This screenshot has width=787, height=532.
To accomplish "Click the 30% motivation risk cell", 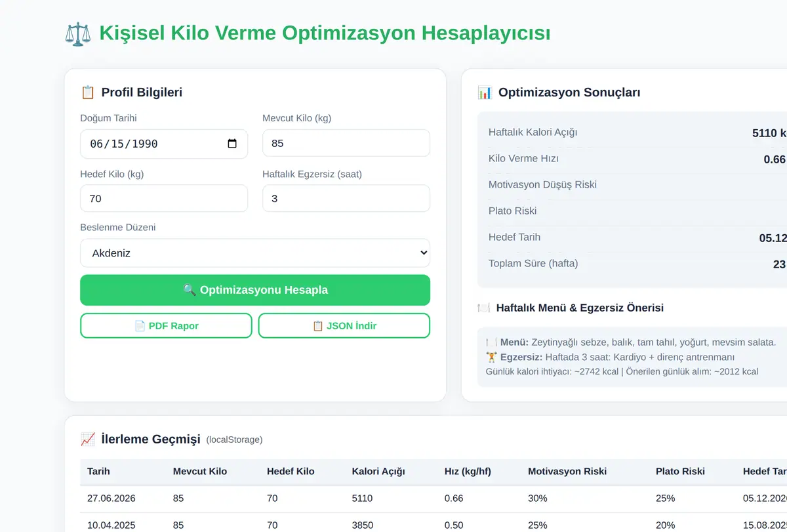I will pos(537,499).
